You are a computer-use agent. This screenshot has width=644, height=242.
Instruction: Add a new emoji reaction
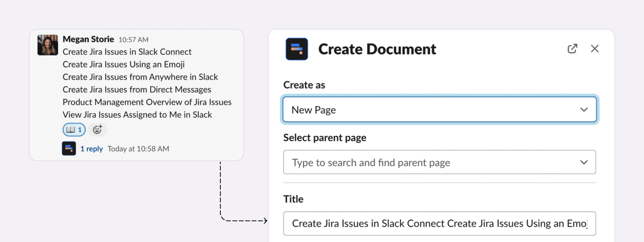97,129
